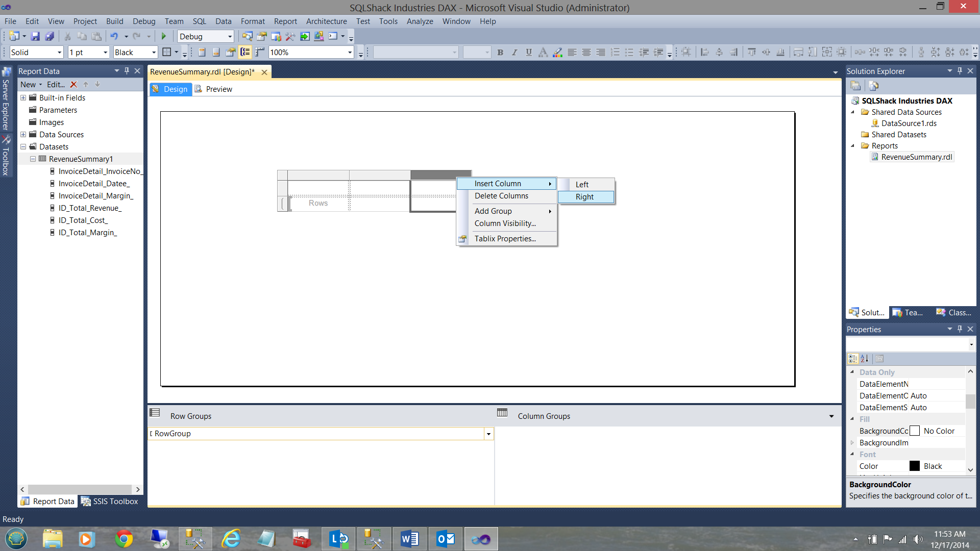Open New dropdown in Report Data

31,85
